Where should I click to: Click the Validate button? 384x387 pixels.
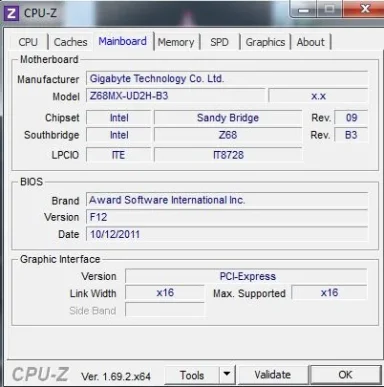(x=272, y=375)
